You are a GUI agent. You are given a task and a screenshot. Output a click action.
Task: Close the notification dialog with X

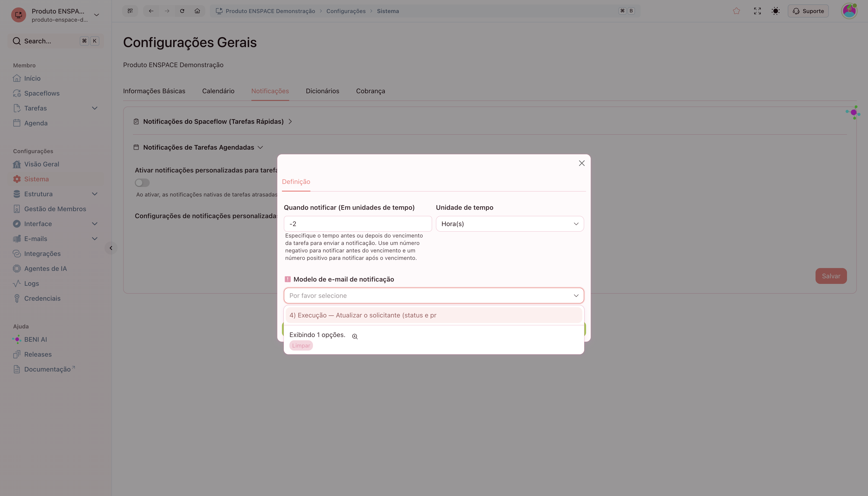(582, 163)
